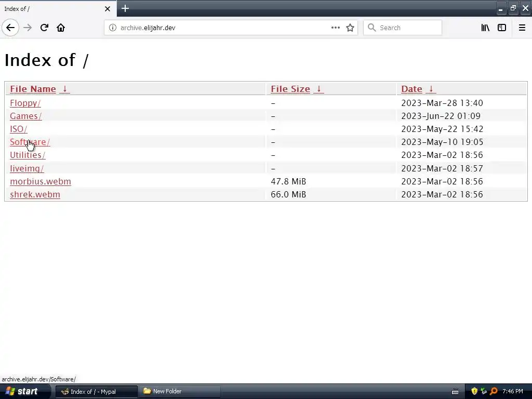
Task: Click the date '2023-Jun-22 01:09'
Action: tap(441, 116)
